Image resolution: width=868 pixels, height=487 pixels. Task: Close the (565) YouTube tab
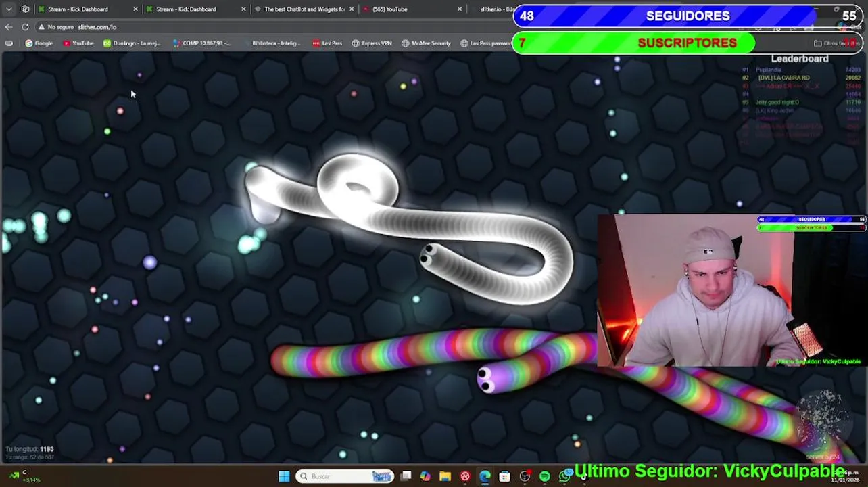(460, 9)
